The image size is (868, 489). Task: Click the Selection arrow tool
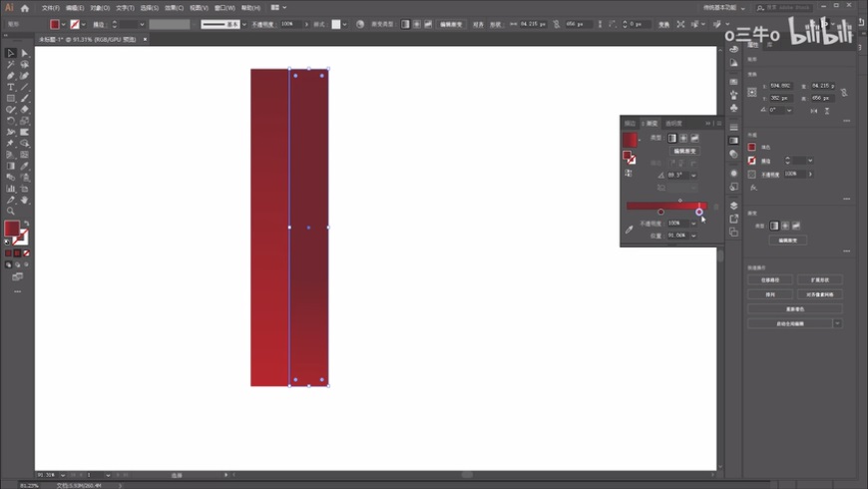pos(11,53)
